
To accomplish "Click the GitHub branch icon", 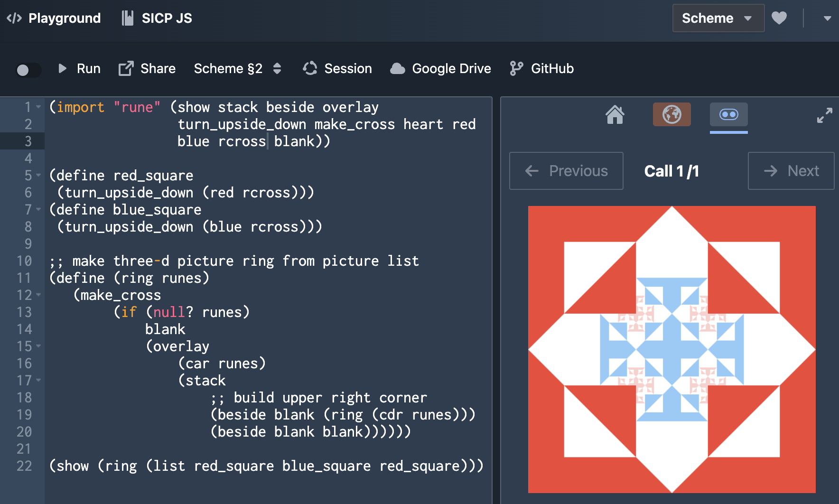I will [516, 68].
